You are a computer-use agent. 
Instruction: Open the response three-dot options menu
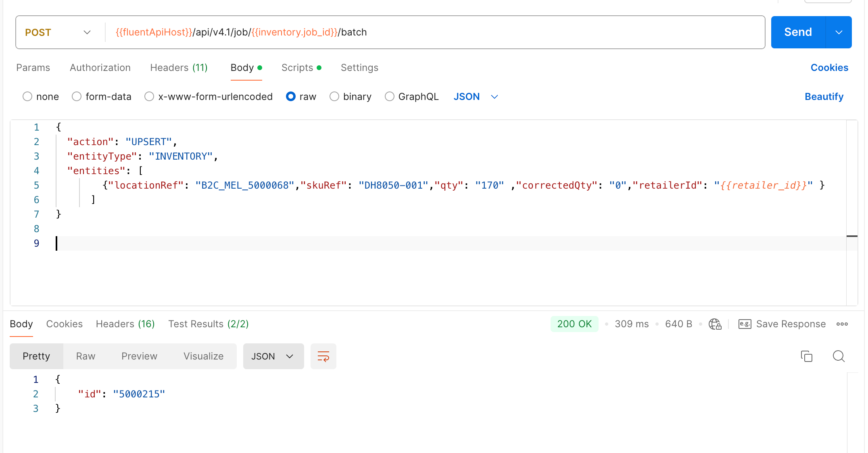pos(842,324)
